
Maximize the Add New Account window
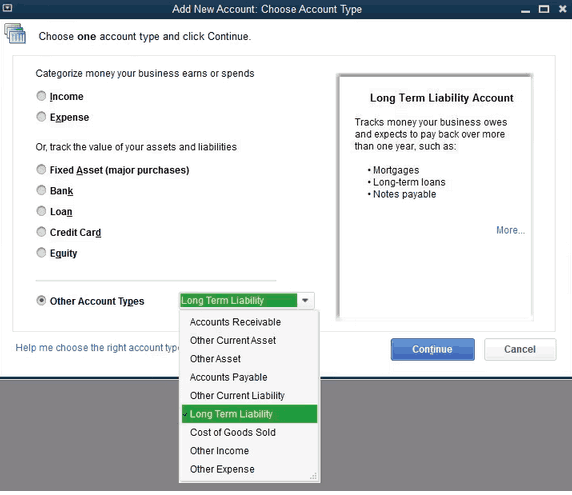click(x=544, y=9)
